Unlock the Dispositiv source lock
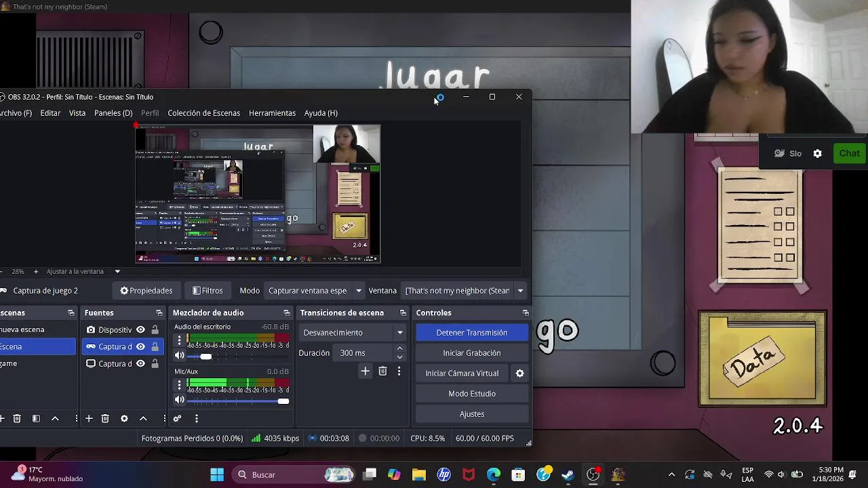This screenshot has width=868, height=488. pos(155,329)
